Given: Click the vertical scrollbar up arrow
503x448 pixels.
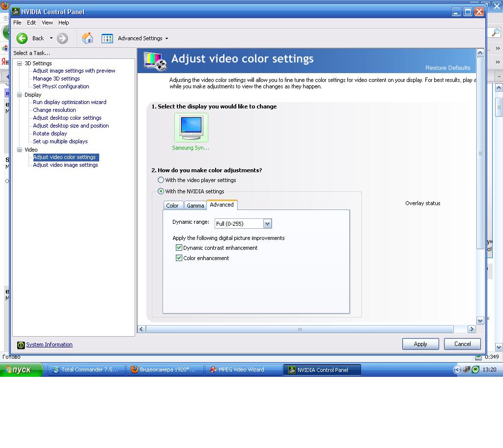Looking at the screenshot, I should pyautogui.click(x=480, y=53).
